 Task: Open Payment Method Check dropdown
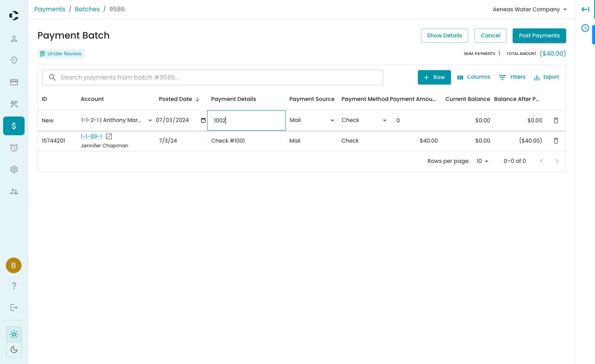[x=385, y=120]
